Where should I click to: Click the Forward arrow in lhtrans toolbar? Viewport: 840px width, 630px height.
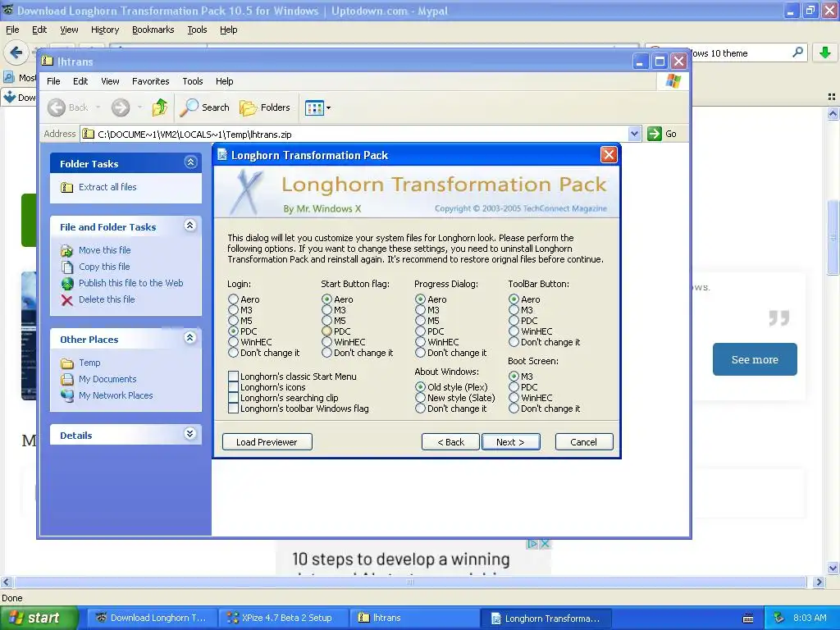121,107
